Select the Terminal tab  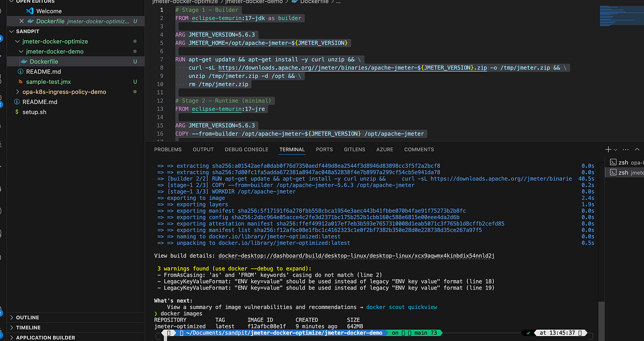click(292, 150)
